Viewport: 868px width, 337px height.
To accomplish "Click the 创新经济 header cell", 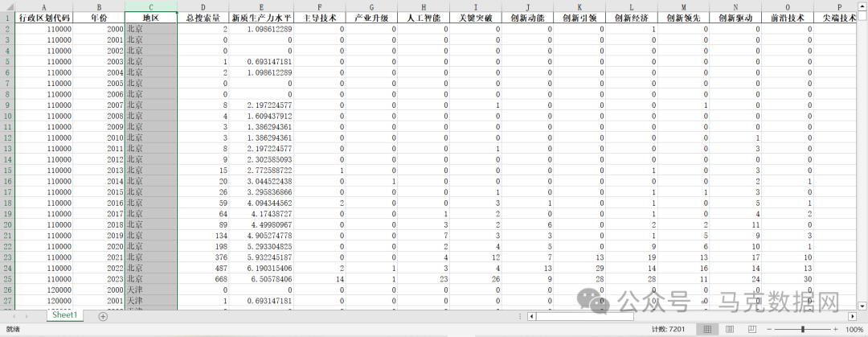I will click(x=632, y=18).
